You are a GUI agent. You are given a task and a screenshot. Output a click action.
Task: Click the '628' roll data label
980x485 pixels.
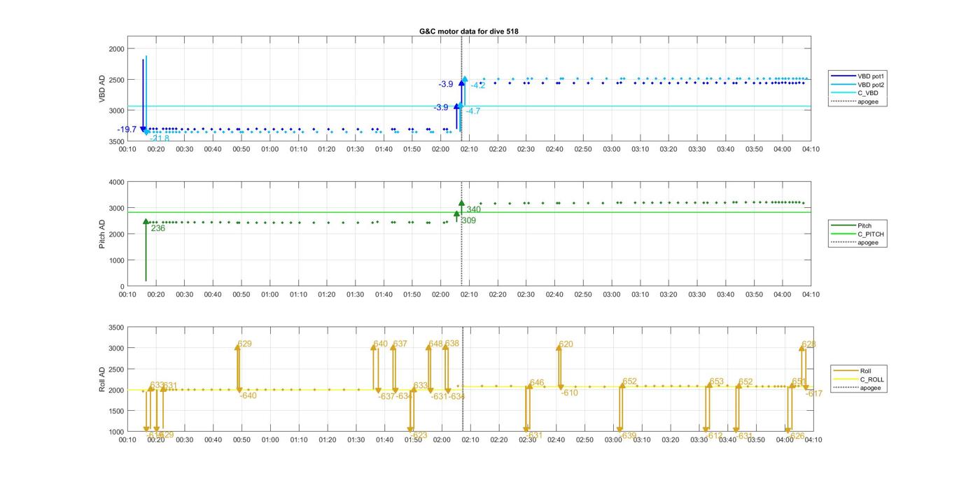808,344
